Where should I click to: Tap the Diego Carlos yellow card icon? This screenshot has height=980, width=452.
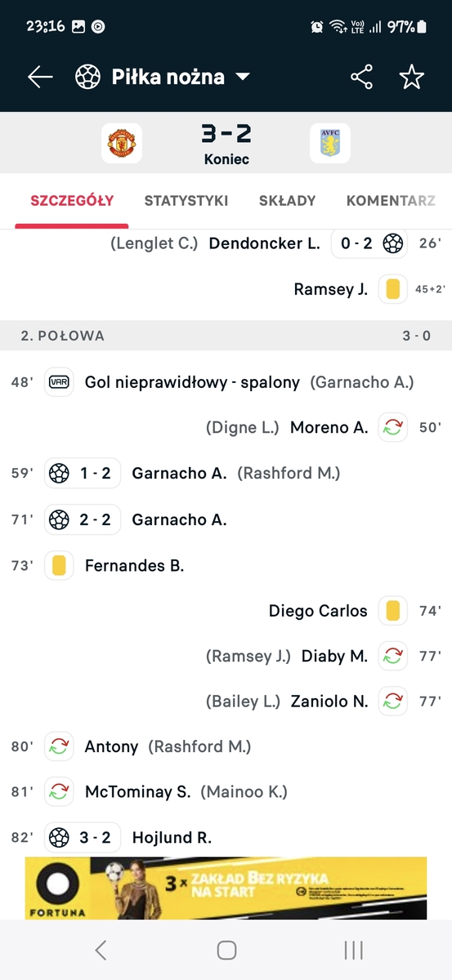[x=392, y=610]
